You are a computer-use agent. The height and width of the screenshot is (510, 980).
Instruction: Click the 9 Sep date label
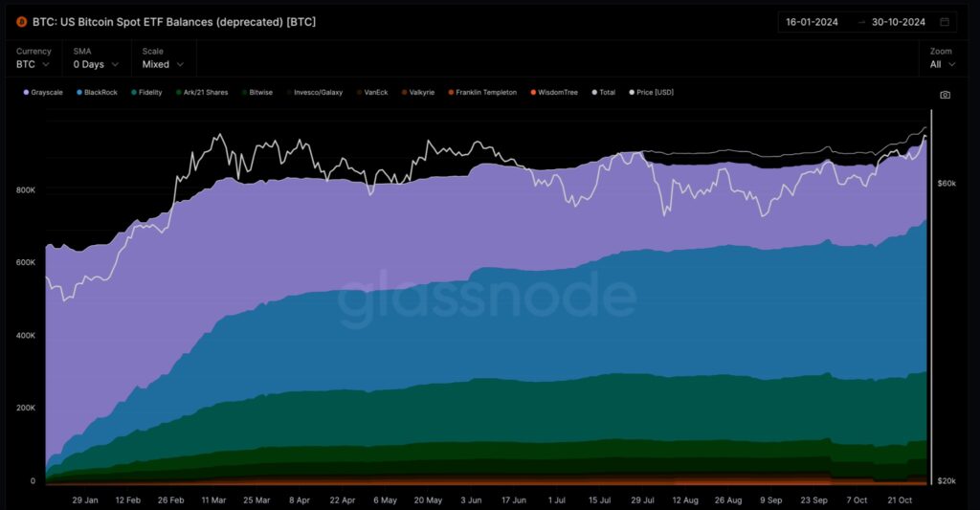[x=770, y=500]
